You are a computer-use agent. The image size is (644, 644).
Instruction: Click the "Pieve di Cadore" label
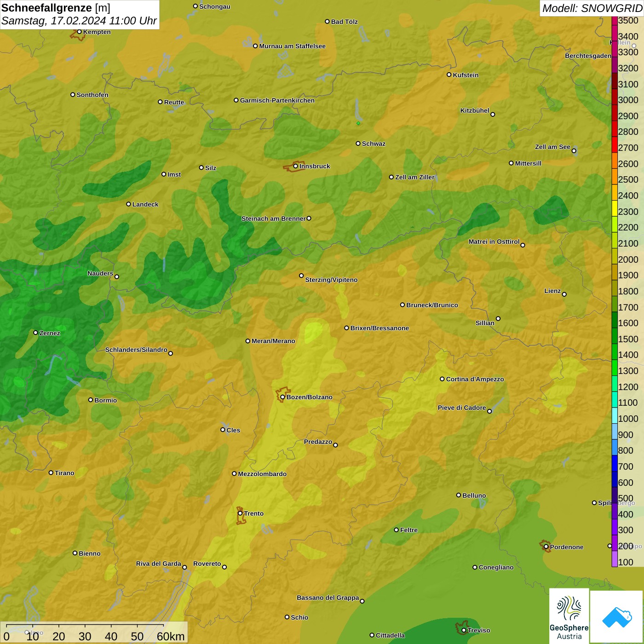(x=462, y=408)
